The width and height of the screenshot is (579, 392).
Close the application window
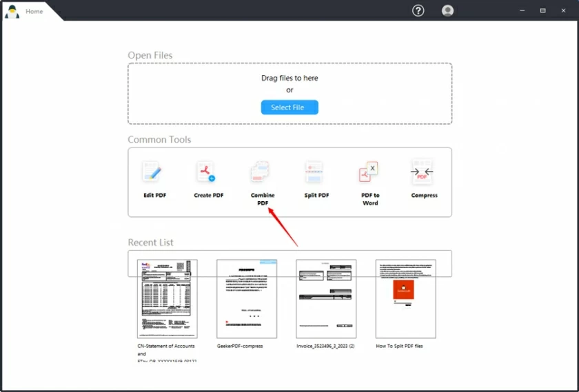(x=564, y=11)
